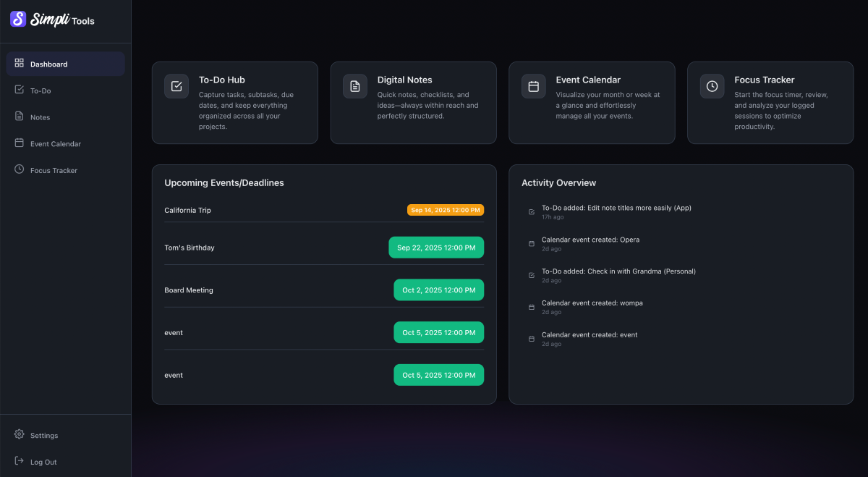This screenshot has height=477, width=868.
Task: Open the California Trip event row
Action: [x=188, y=211]
